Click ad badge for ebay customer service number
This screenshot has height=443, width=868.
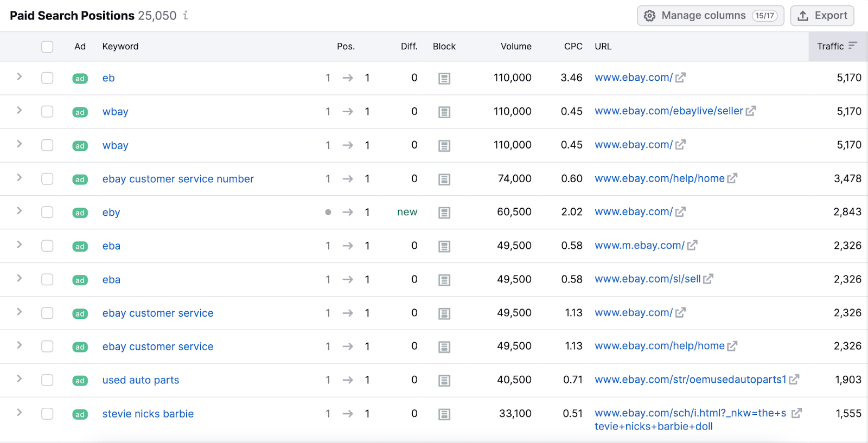[80, 179]
